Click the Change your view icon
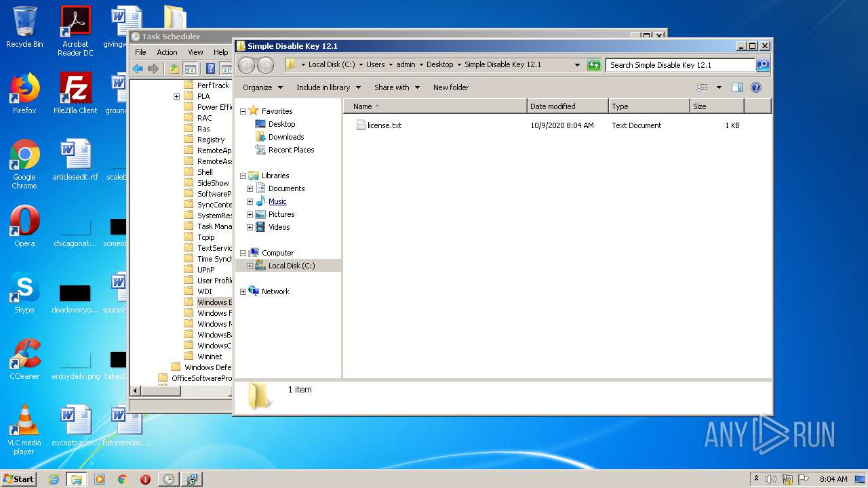 (x=703, y=87)
